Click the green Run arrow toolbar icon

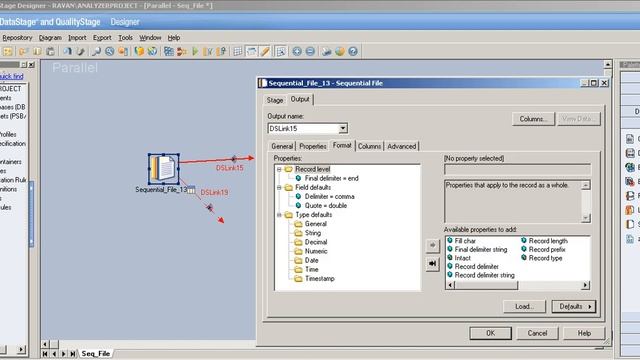195,51
